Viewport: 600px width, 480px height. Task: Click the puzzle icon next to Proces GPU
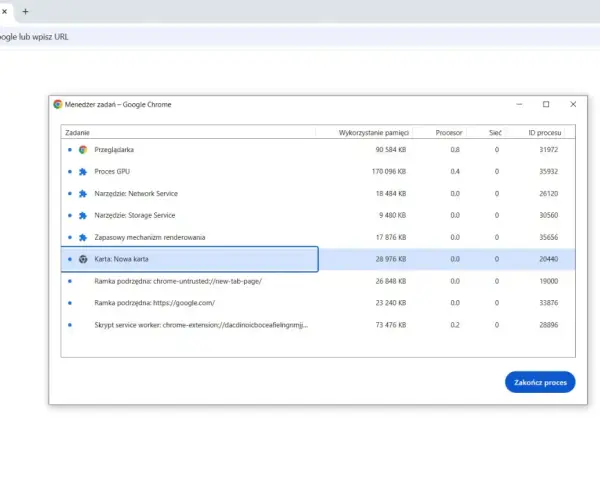click(83, 171)
